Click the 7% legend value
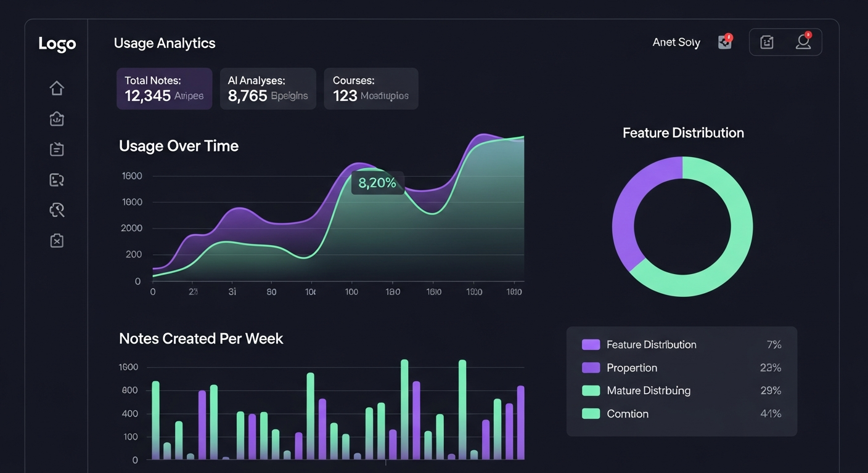 (x=774, y=345)
